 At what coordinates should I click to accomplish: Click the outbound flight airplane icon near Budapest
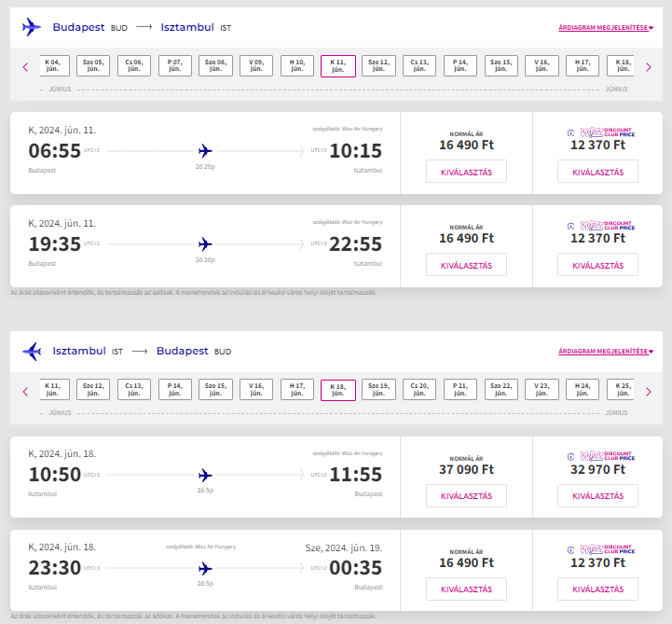pyautogui.click(x=32, y=27)
